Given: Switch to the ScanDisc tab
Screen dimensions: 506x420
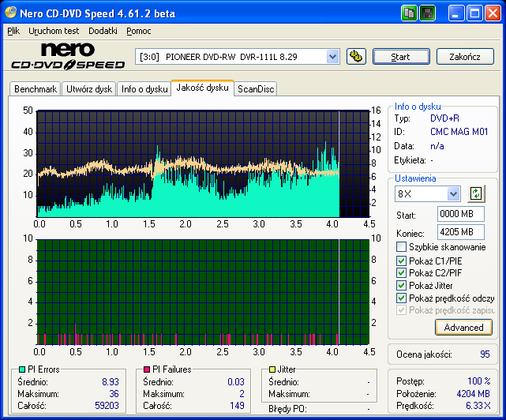Looking at the screenshot, I should 256,89.
